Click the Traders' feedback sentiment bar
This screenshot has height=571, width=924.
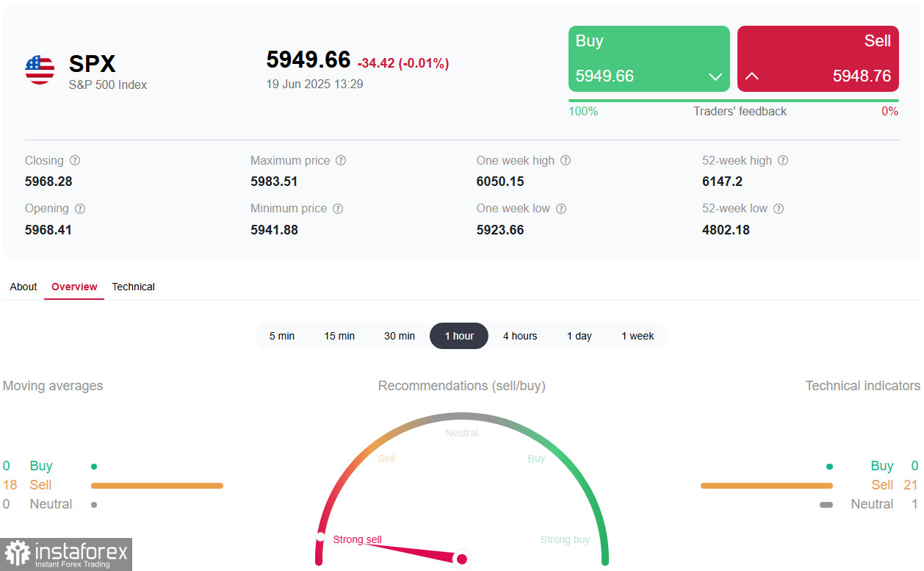click(x=734, y=101)
